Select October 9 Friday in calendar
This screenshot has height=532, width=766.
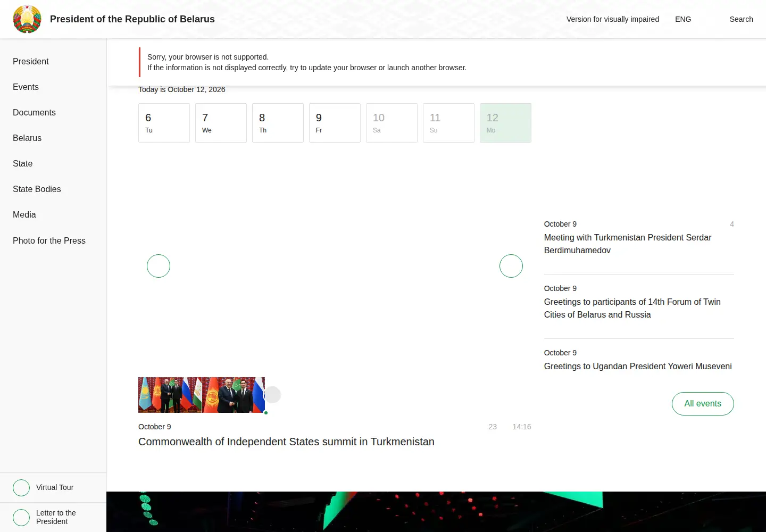coord(335,123)
